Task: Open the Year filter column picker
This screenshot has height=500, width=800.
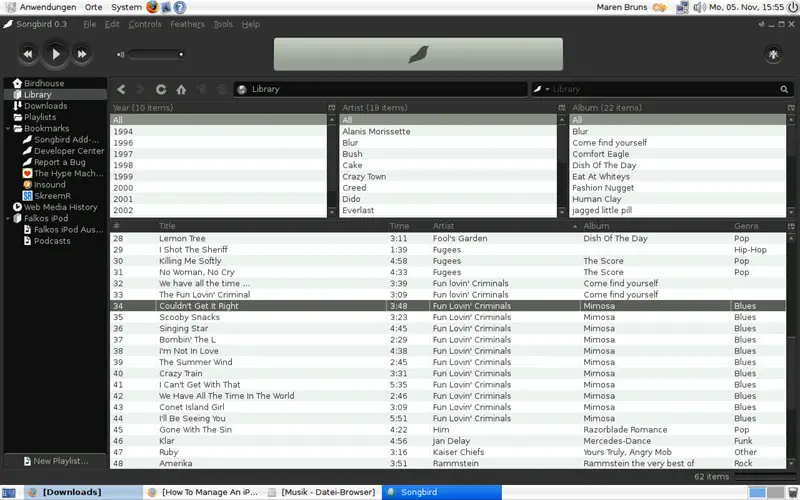Action: pyautogui.click(x=332, y=108)
